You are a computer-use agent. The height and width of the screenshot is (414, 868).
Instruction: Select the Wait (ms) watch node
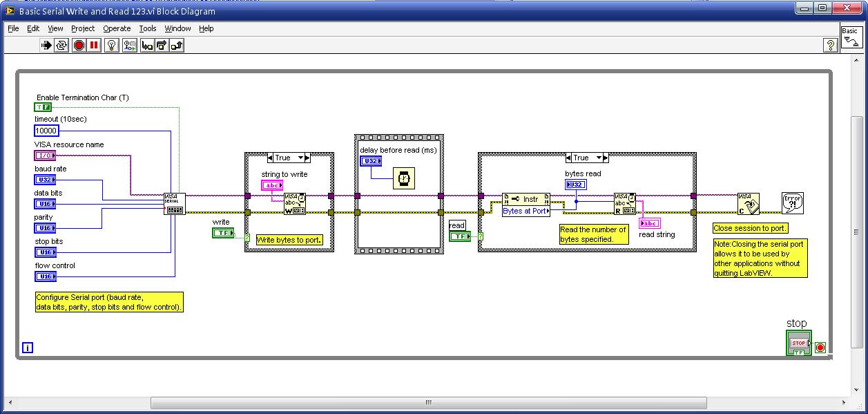click(x=403, y=178)
